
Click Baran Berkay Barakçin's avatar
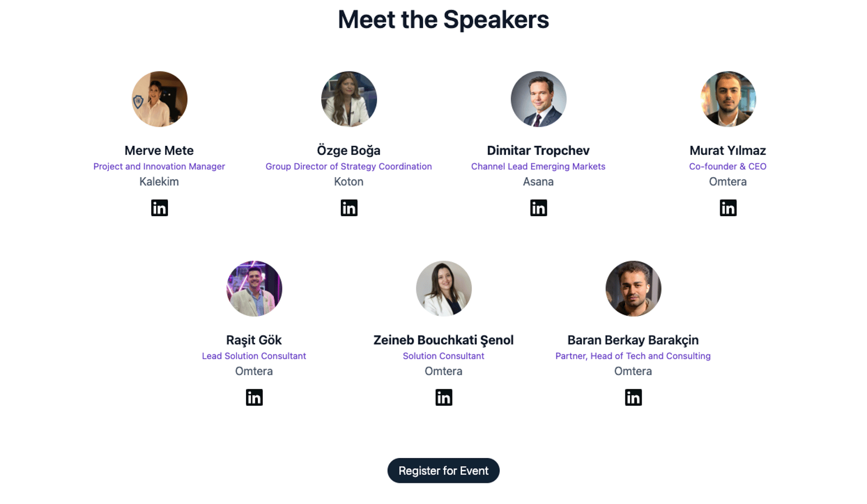tap(633, 289)
